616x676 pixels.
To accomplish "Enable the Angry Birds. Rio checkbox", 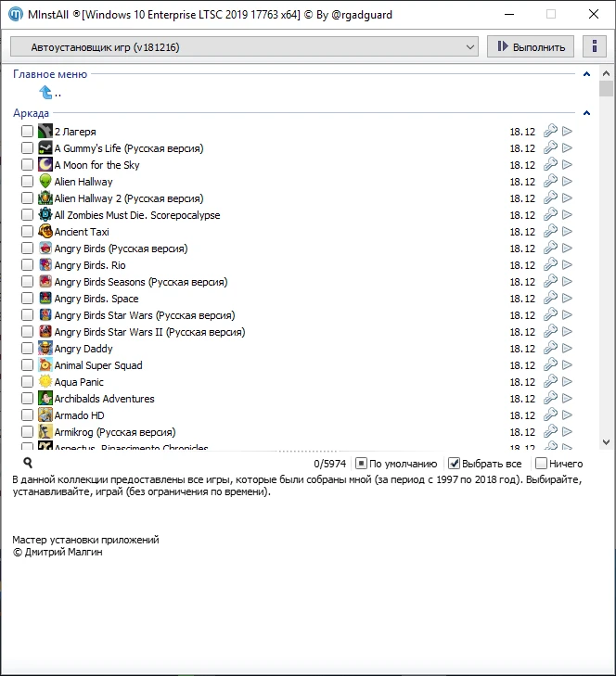I will click(x=27, y=265).
